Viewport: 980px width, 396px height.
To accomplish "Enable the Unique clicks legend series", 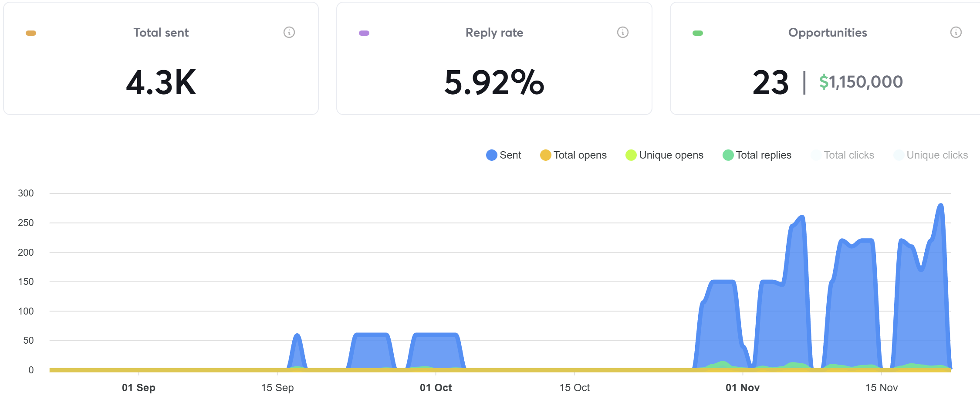I will (931, 155).
